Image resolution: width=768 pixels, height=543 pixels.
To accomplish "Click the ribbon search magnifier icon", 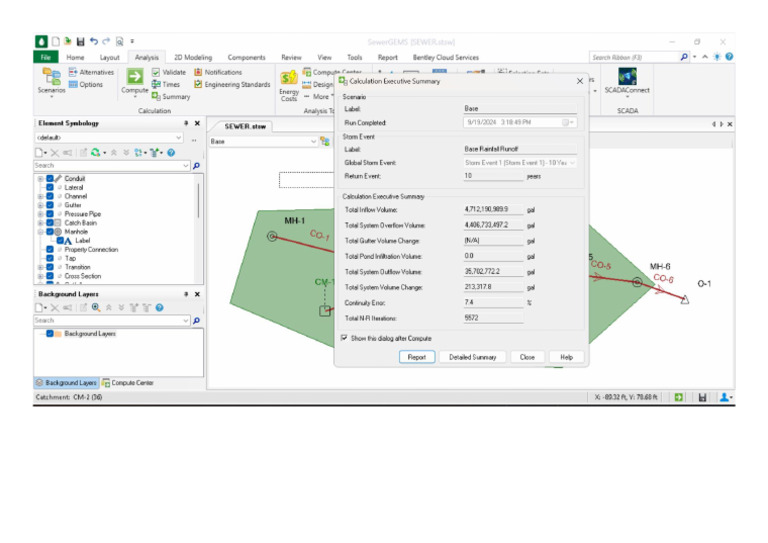I will pos(684,57).
